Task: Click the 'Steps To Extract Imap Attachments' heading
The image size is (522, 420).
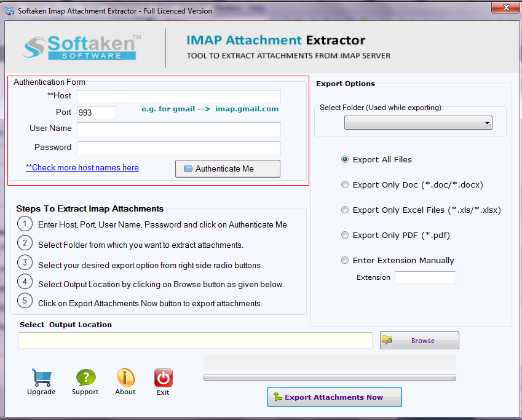Action: pos(90,209)
